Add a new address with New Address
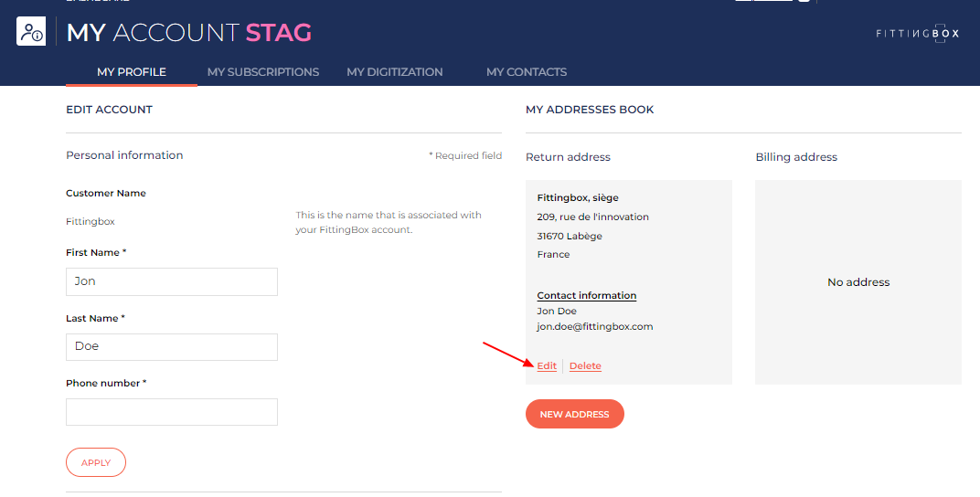 pyautogui.click(x=574, y=414)
